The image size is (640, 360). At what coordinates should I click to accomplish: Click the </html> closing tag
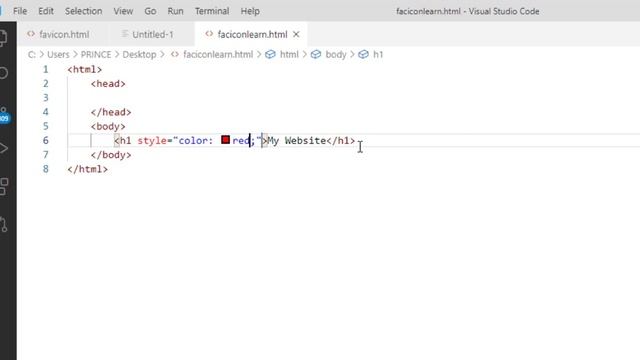coord(88,169)
